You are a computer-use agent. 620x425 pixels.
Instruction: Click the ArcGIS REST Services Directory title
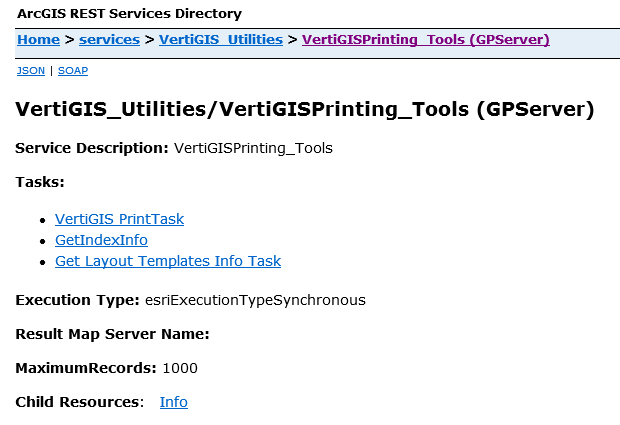pos(129,14)
